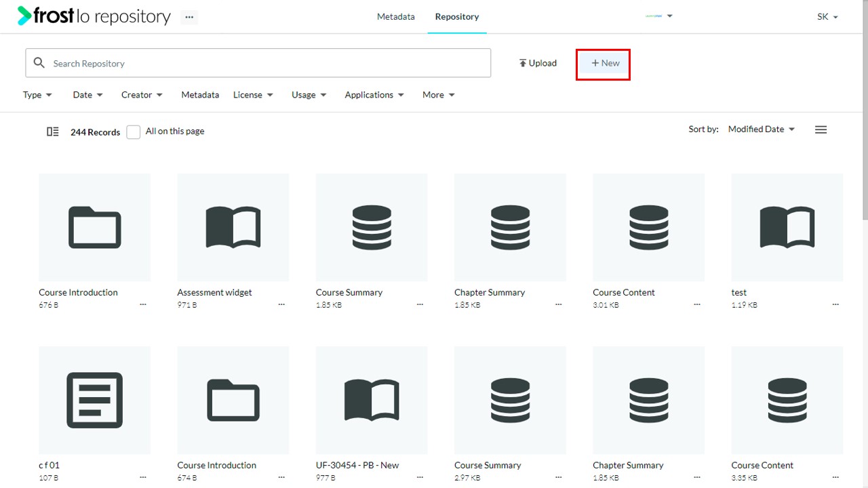Open the Sort by Modified Date dropdown
Viewport: 868px width, 488px height.
tap(762, 129)
